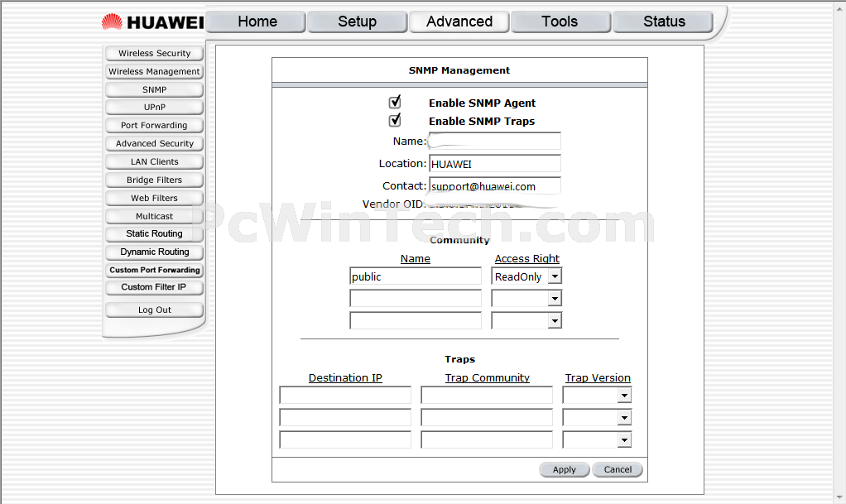Open Web Filters page

[154, 198]
